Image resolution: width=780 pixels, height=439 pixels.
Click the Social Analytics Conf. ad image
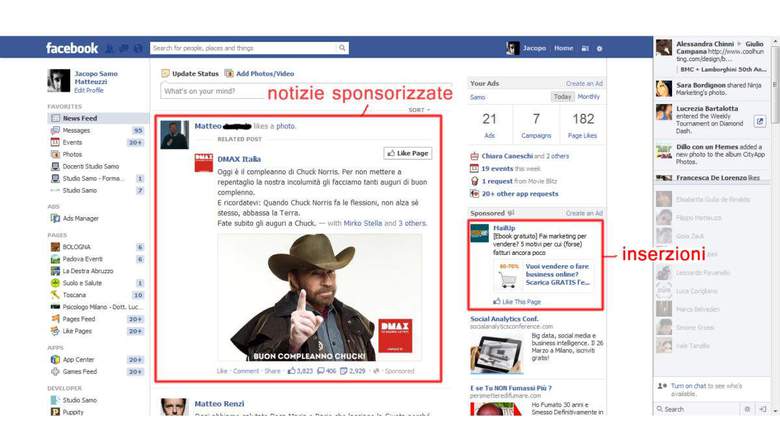496,353
